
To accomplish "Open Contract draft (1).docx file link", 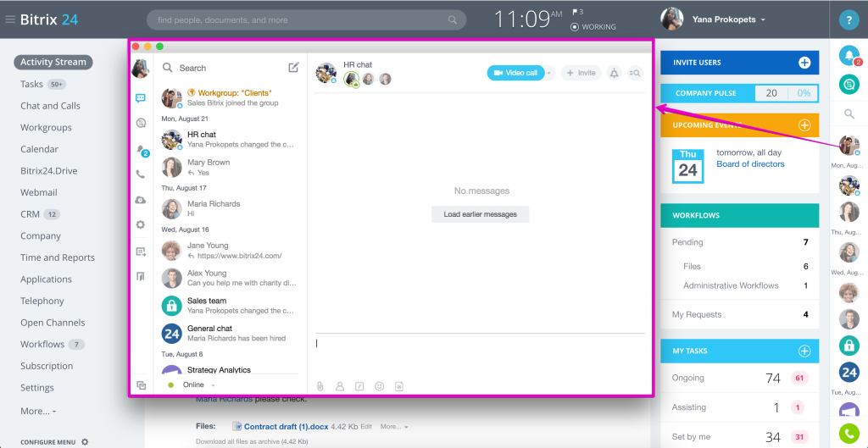I will (287, 427).
